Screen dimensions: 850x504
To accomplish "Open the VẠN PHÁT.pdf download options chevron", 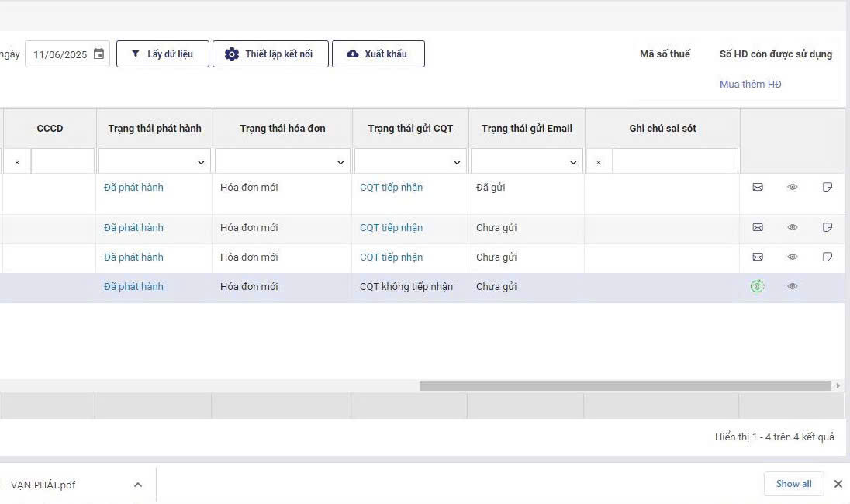I will (x=138, y=485).
